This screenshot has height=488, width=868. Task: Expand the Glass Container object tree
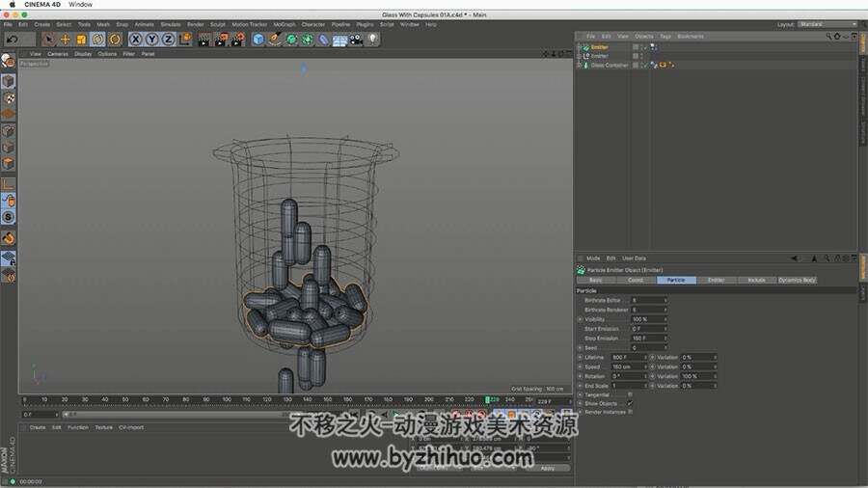pos(579,66)
